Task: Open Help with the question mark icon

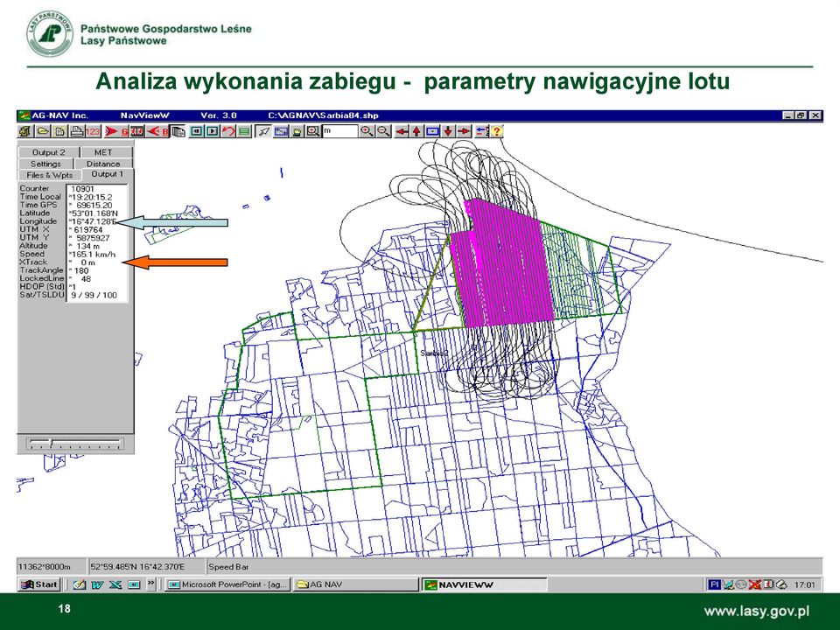Action: pos(497,131)
